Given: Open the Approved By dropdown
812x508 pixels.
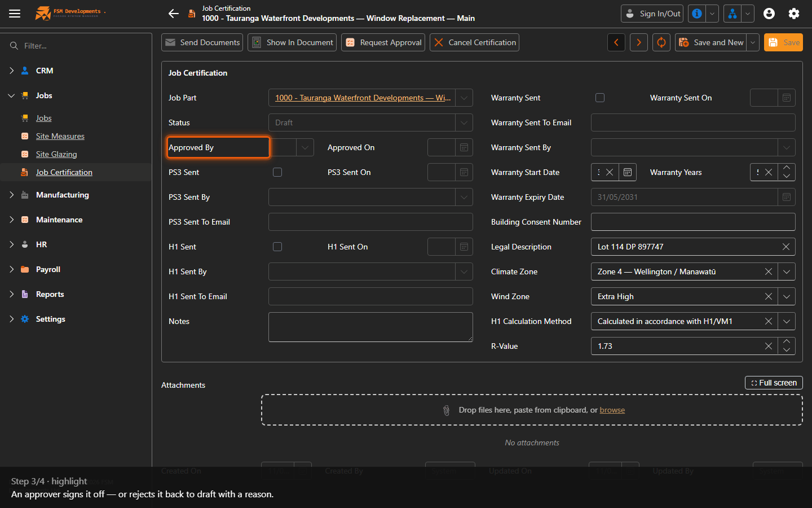Looking at the screenshot, I should [x=305, y=147].
